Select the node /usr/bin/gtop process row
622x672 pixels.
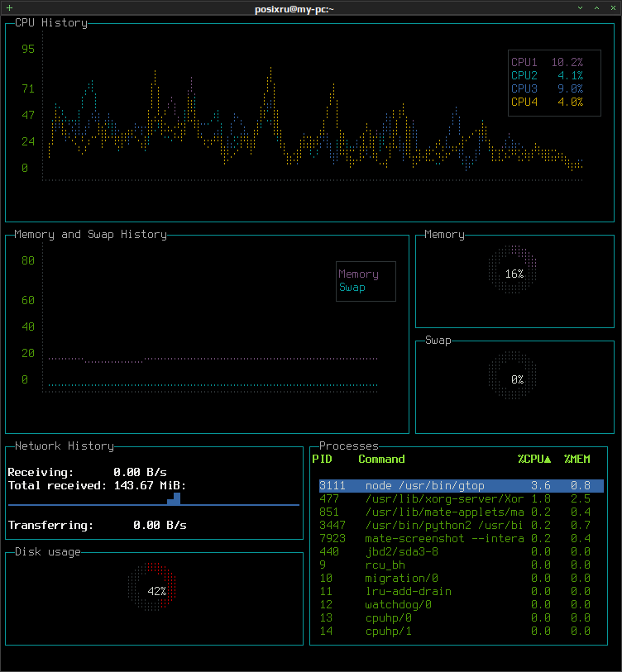462,485
